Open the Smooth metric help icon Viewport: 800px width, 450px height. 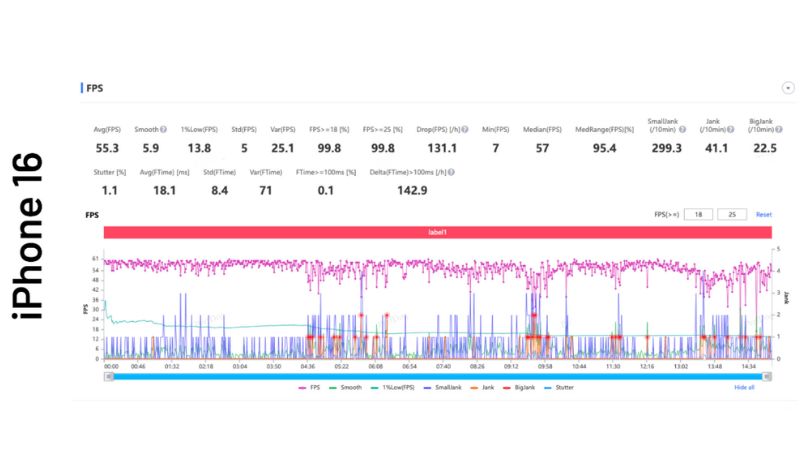click(x=163, y=130)
